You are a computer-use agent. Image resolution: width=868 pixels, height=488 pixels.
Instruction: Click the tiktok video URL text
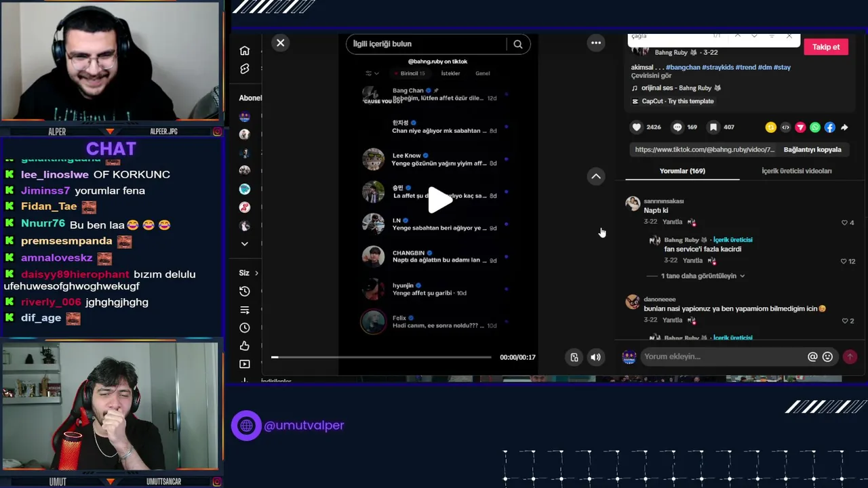click(x=705, y=150)
